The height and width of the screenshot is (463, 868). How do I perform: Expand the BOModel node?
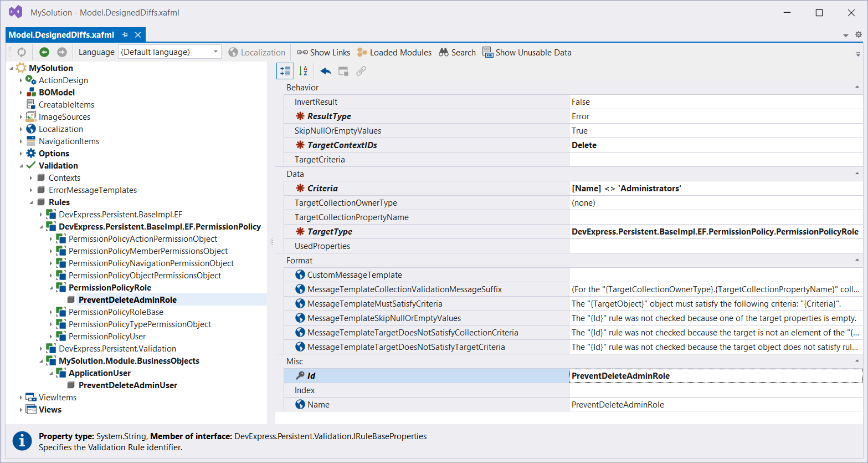coord(21,93)
